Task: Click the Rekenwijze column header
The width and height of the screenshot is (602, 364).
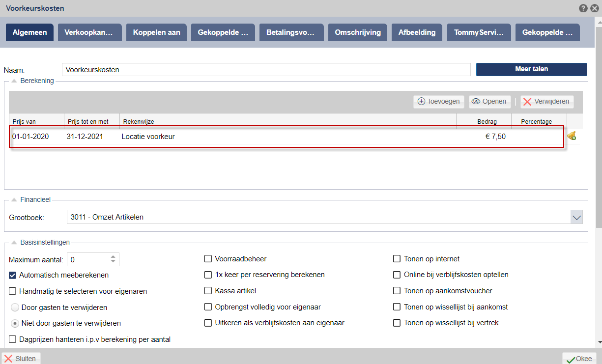Action: click(288, 121)
